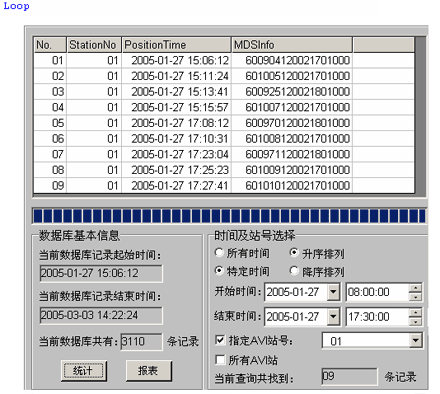
Task: Sort by the PositionTime column header
Action: (176, 45)
